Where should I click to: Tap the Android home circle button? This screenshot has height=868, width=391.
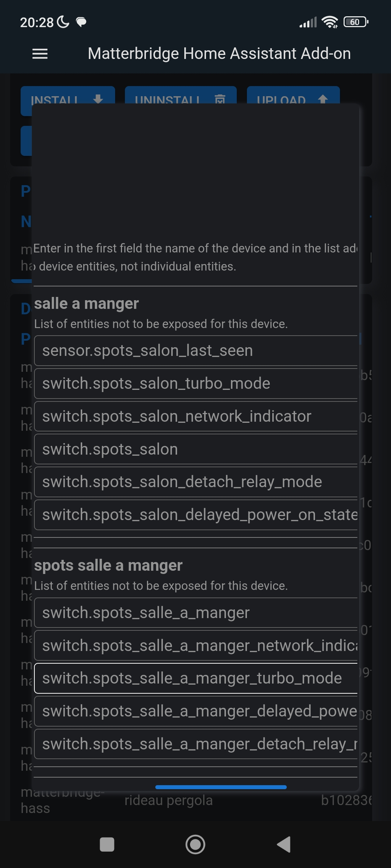[195, 844]
